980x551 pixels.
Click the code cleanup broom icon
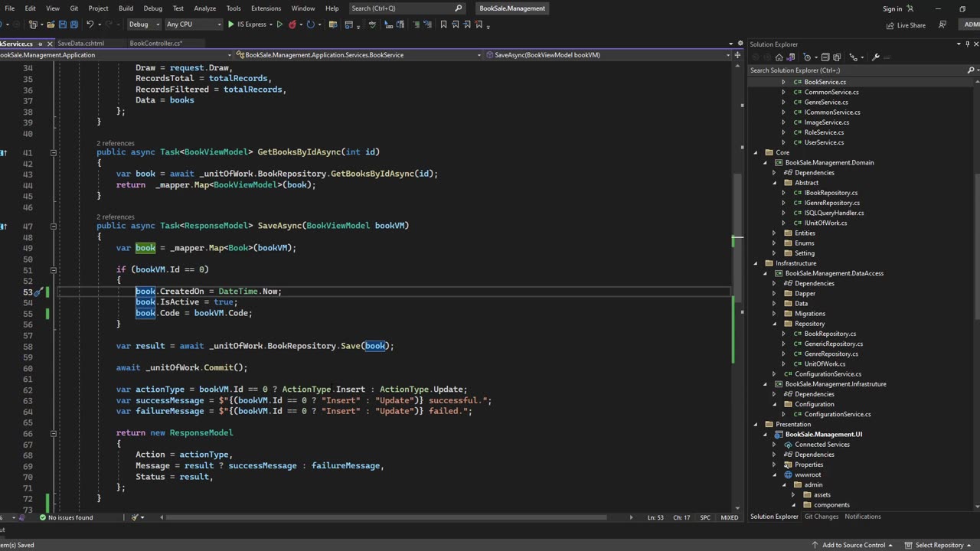pos(135,517)
